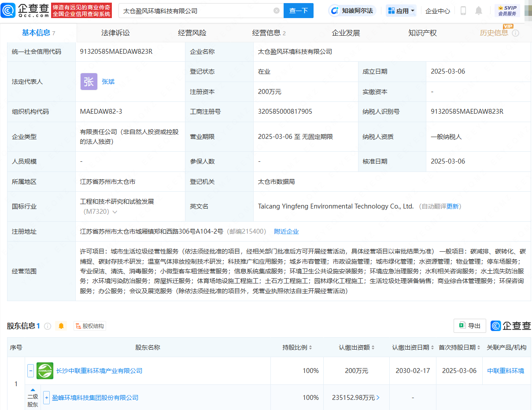Click the 纳税人资质 一般纳税人 value
The image size is (532, 410).
click(446, 137)
